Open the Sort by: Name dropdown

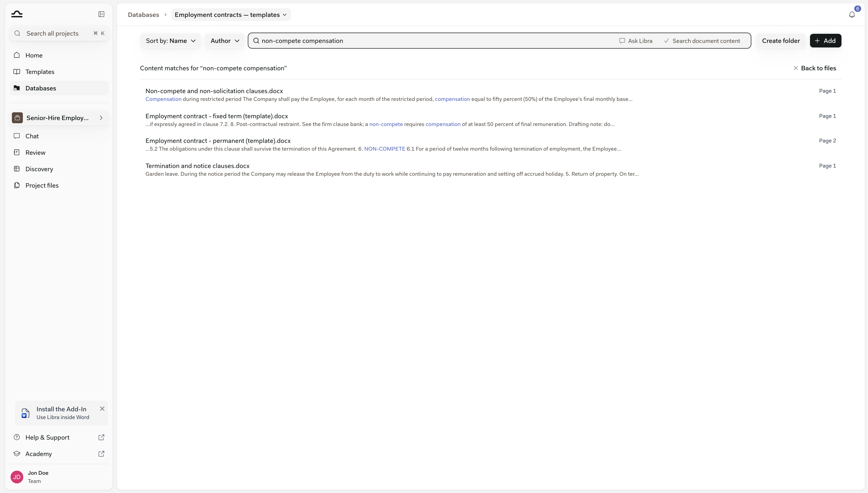[170, 41]
